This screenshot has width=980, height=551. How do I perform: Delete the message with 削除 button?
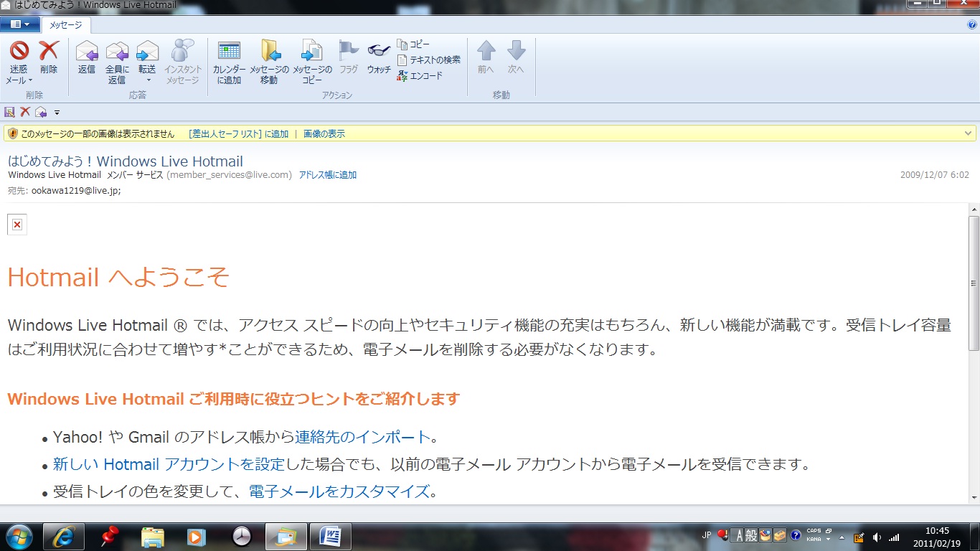point(49,57)
